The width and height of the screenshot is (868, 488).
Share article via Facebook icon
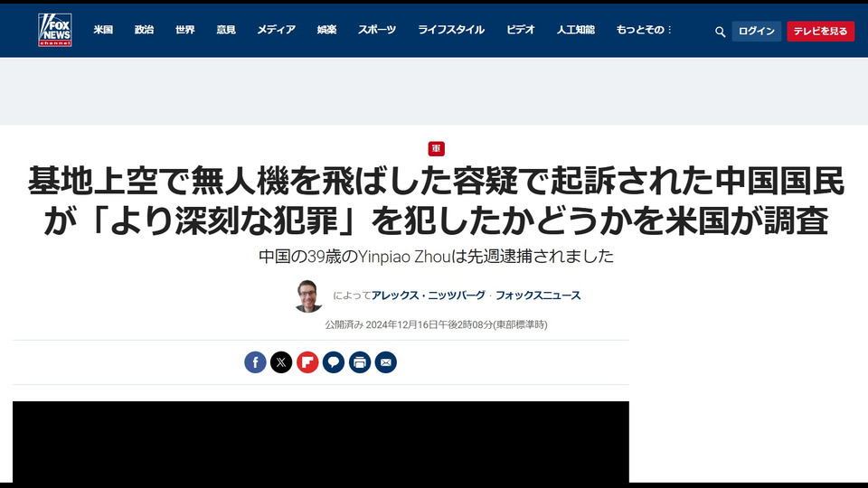point(255,362)
